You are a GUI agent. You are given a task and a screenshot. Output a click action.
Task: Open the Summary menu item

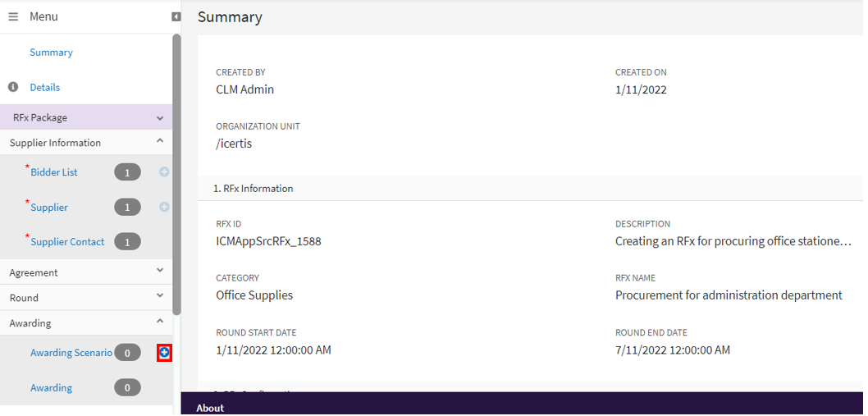click(x=51, y=53)
